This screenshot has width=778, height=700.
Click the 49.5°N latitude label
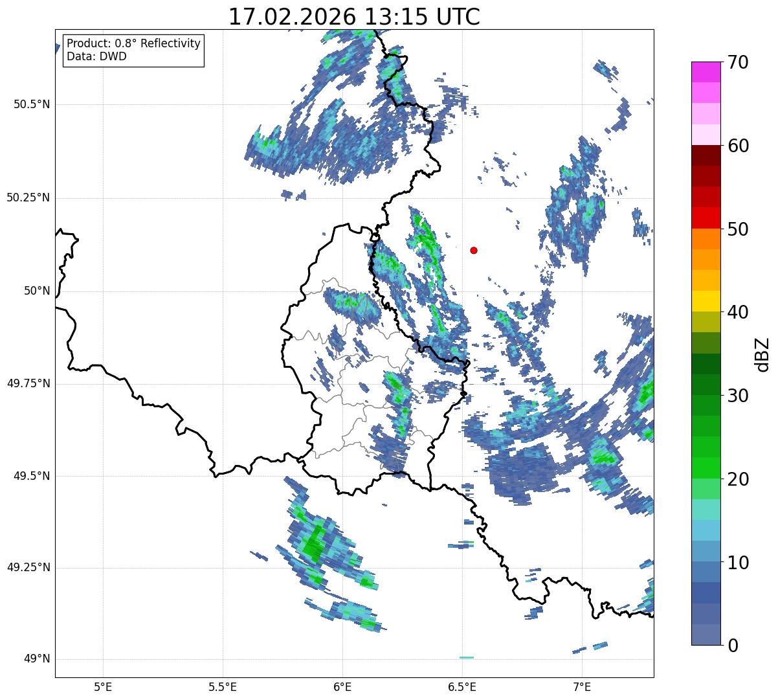click(32, 476)
